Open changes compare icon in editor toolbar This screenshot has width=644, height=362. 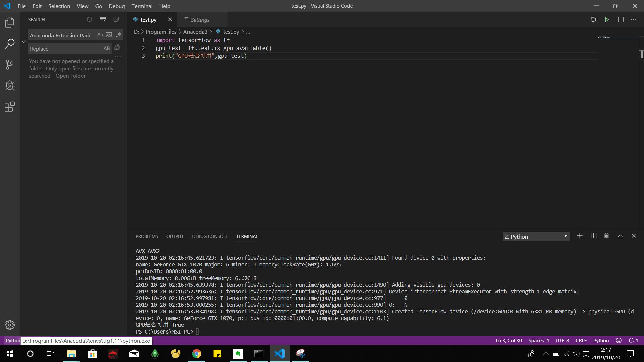[x=594, y=20]
